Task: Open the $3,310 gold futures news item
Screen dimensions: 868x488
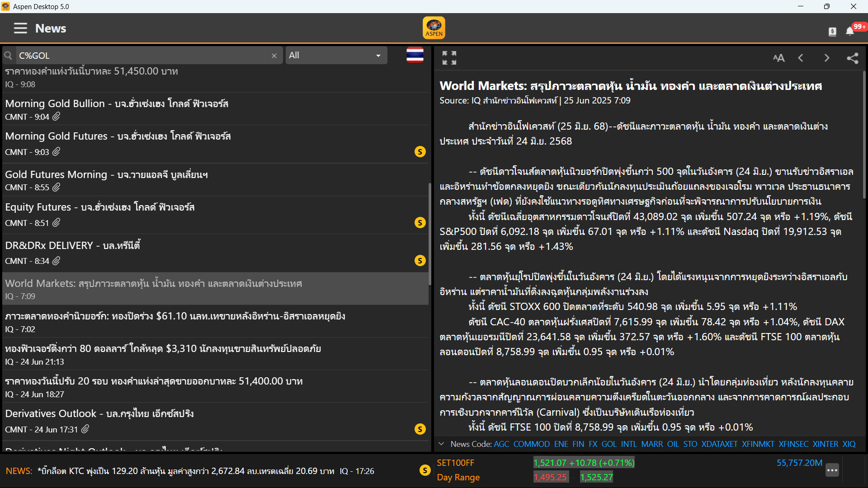Action: [x=215, y=354]
